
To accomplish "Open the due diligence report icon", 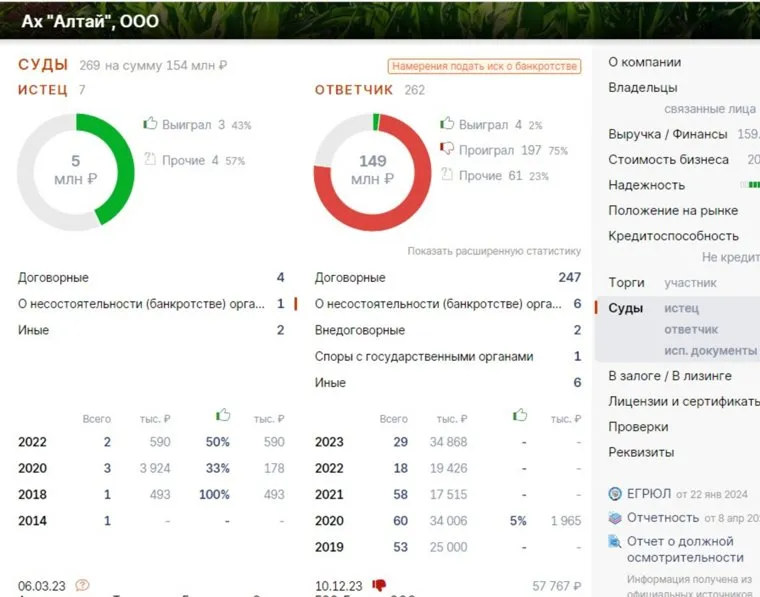I will [x=615, y=542].
